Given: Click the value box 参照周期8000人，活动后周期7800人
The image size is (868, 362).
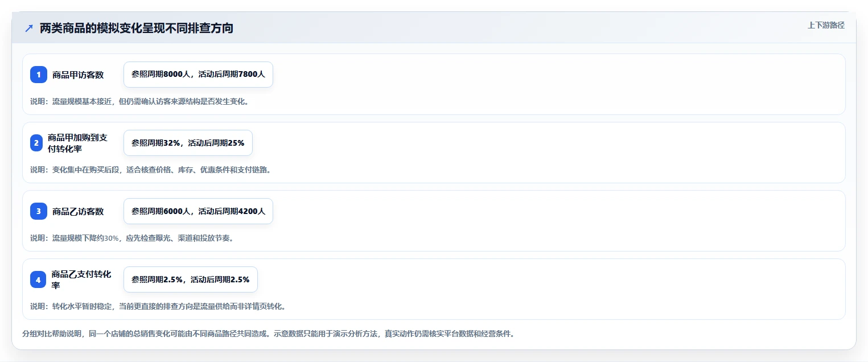Looking at the screenshot, I should coord(198,75).
